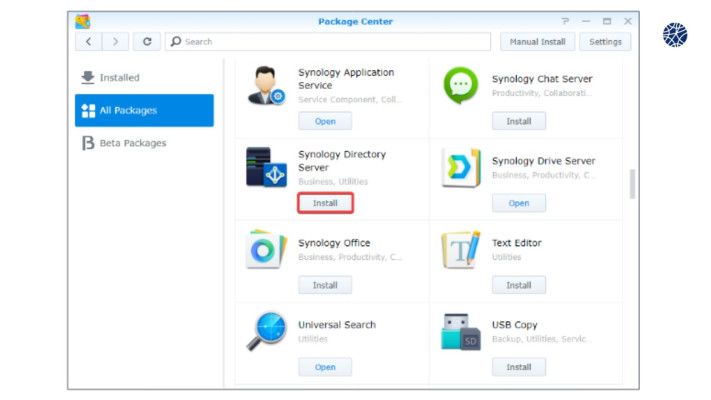
Task: Click the magnifier icon in search bar
Action: [x=176, y=42]
